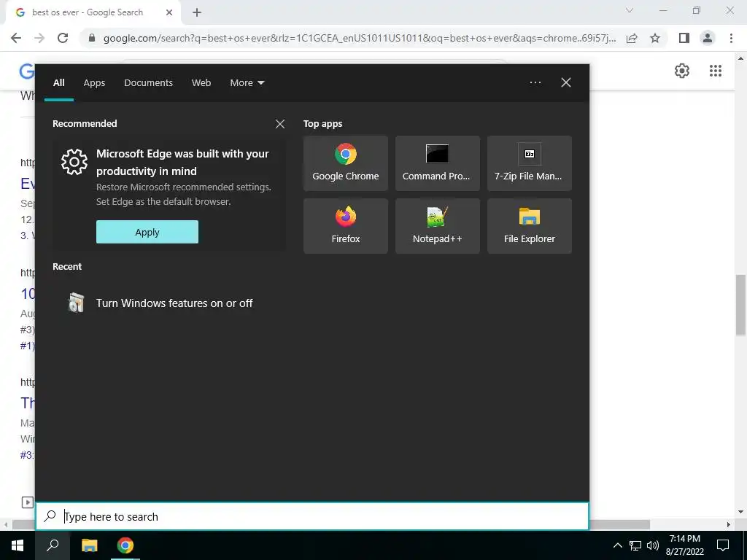Apply Edge recommended settings
Screen dimensions: 747x560
click(147, 232)
